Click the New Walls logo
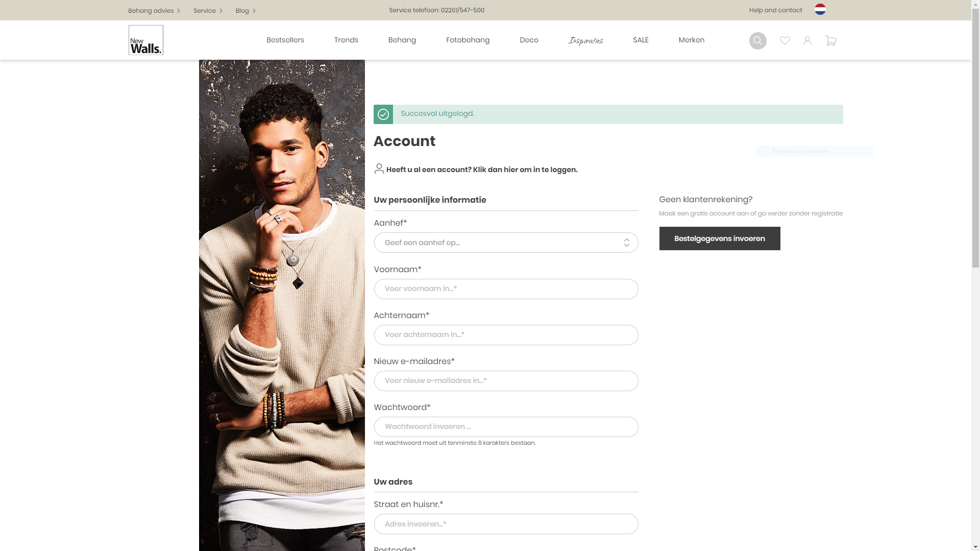This screenshot has height=551, width=980. tap(145, 40)
